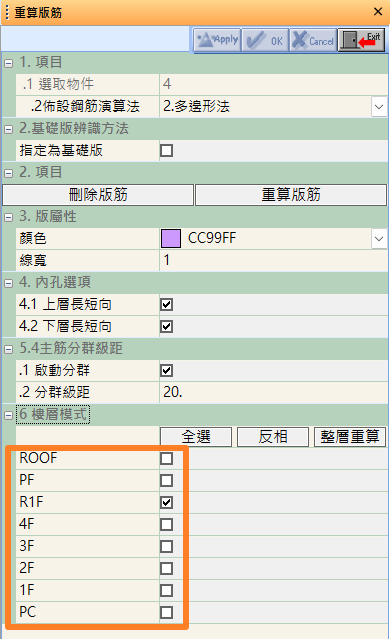This screenshot has height=639, width=390.
Task: Toggle the 指定為基礎版 checkbox
Action: click(x=166, y=150)
